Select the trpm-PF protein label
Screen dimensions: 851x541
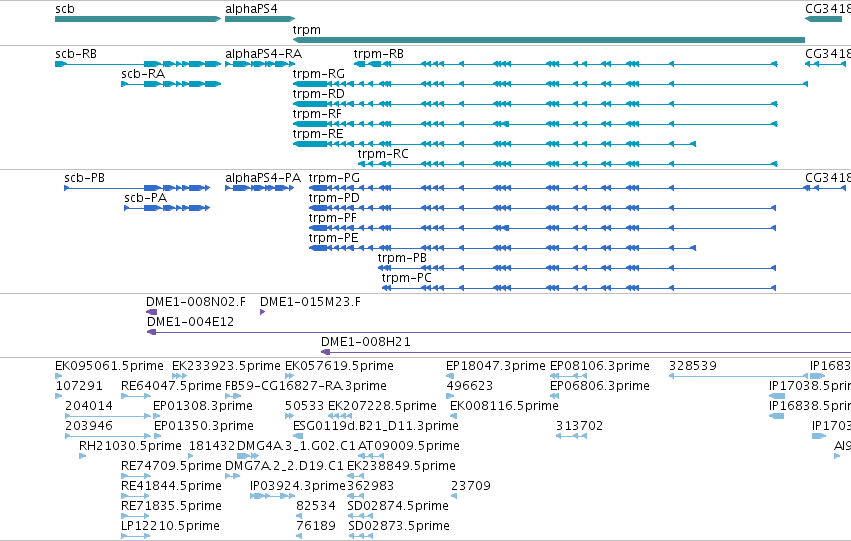tap(333, 218)
